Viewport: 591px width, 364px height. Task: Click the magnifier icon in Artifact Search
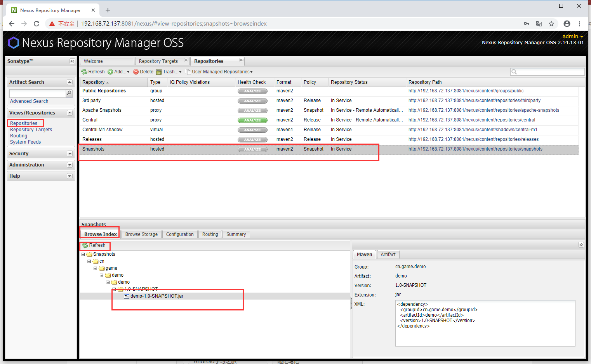[x=69, y=93]
